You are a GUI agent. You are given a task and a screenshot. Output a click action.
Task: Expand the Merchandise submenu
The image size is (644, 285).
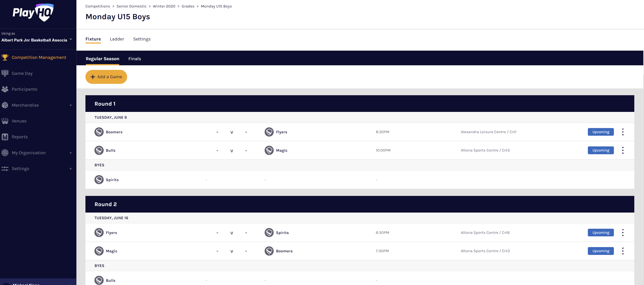click(x=71, y=105)
